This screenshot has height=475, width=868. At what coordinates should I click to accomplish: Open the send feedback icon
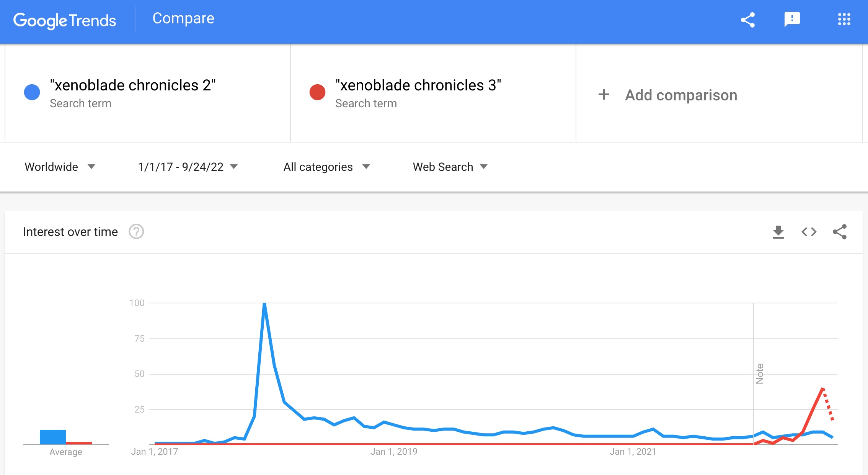point(792,19)
